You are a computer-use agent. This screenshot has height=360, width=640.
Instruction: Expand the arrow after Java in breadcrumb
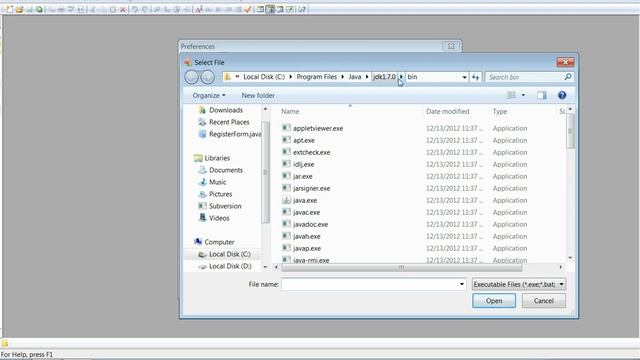(x=367, y=77)
